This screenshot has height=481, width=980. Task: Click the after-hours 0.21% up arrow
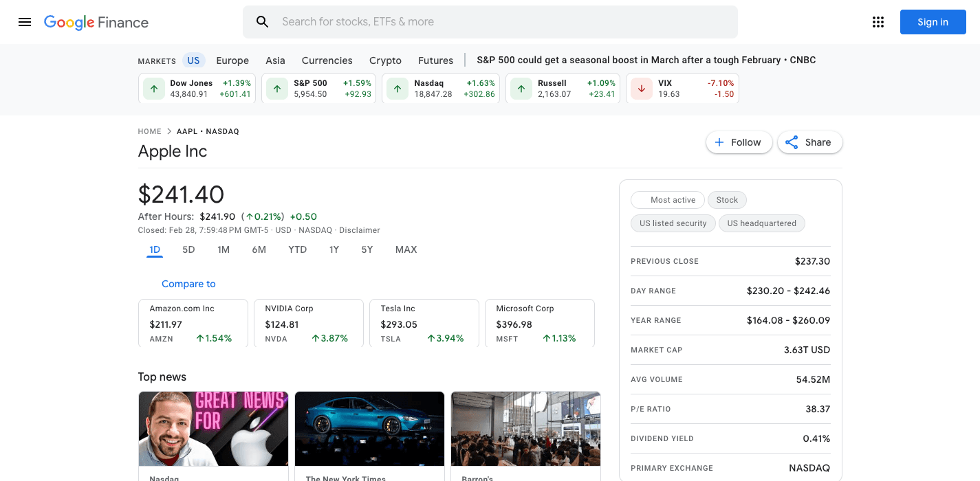click(x=250, y=217)
